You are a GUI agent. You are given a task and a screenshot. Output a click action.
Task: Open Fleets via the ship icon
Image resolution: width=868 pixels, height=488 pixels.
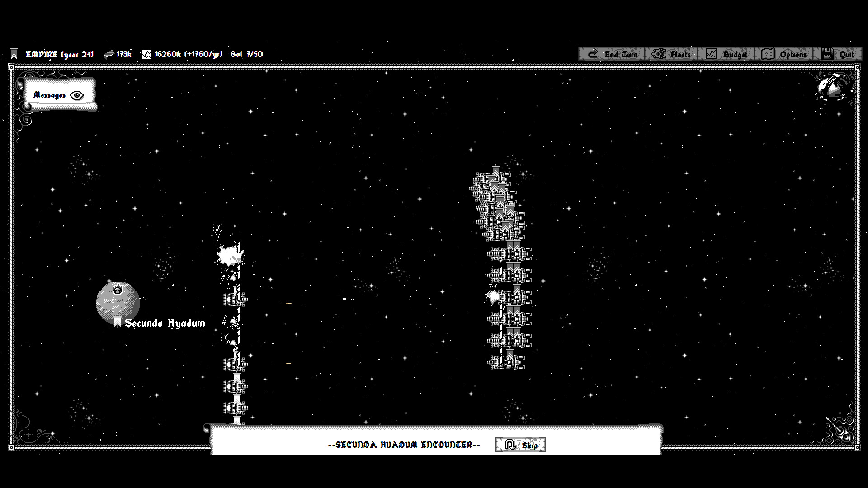point(658,53)
